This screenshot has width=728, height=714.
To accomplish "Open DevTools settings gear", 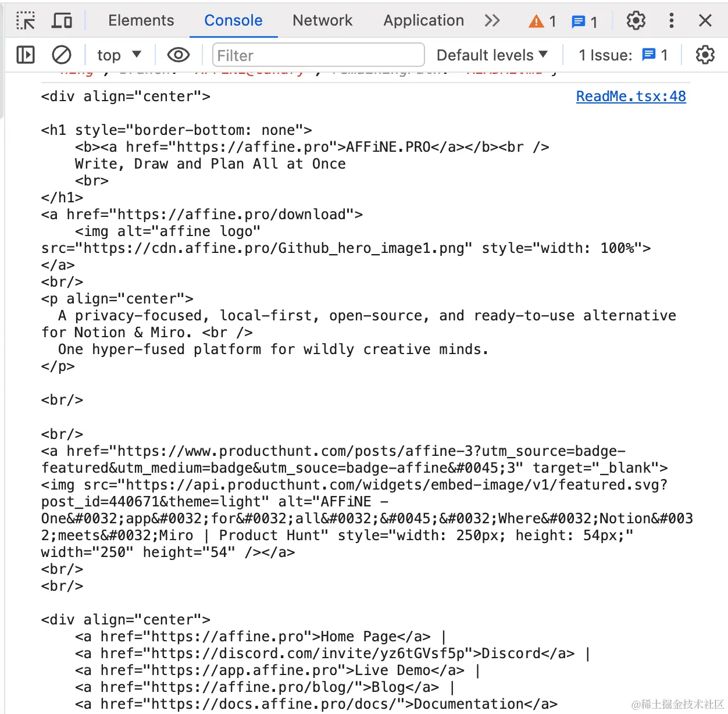I will coord(636,20).
